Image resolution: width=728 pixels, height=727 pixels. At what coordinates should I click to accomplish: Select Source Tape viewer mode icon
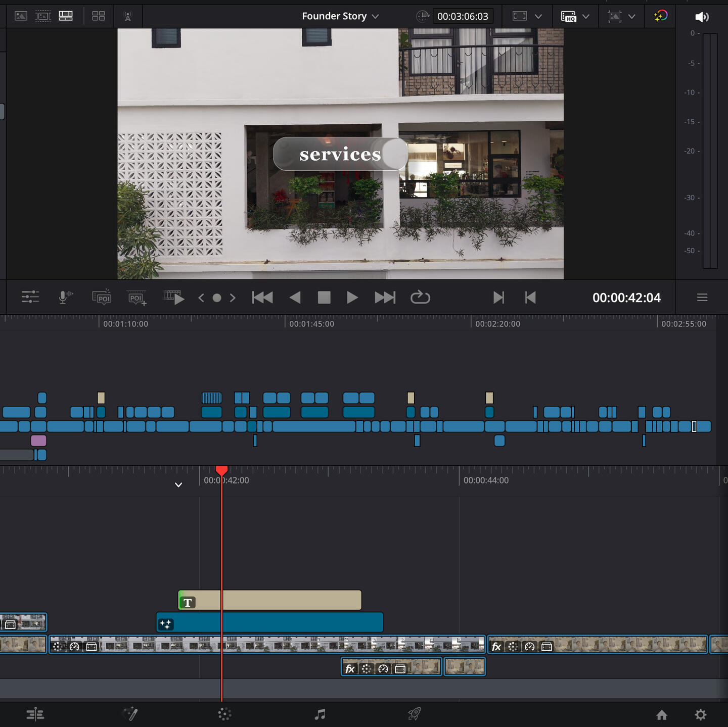pyautogui.click(x=43, y=16)
